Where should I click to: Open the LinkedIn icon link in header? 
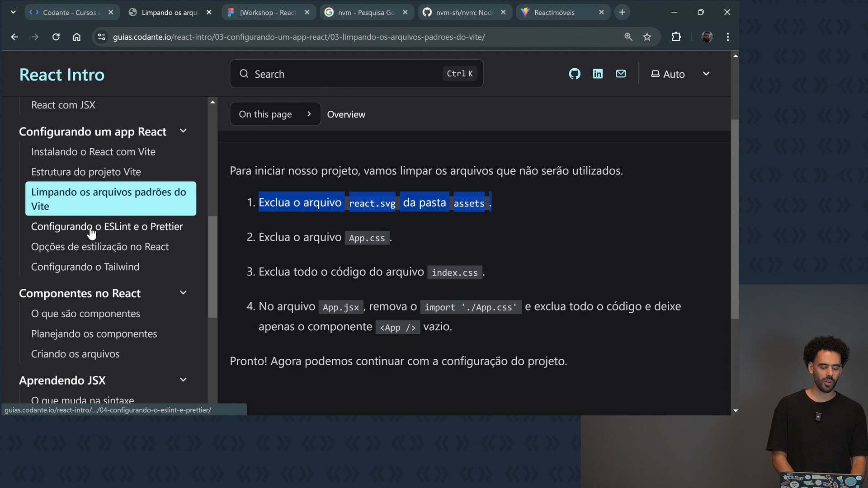click(598, 74)
